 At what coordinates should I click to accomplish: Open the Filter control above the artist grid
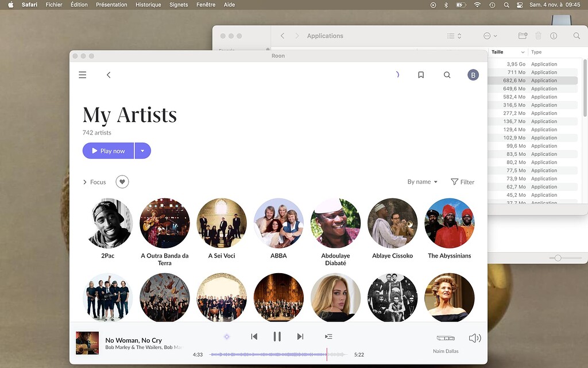(463, 182)
